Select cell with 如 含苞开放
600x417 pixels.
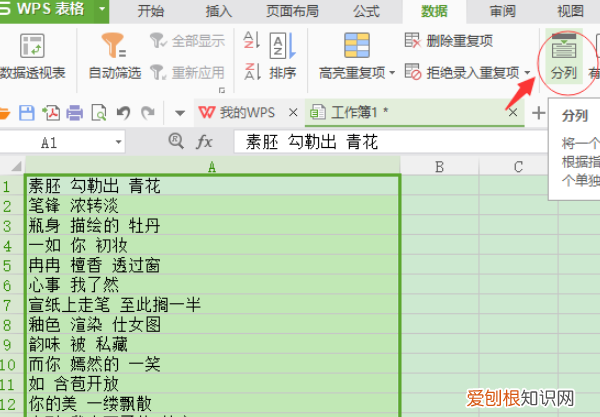212,384
